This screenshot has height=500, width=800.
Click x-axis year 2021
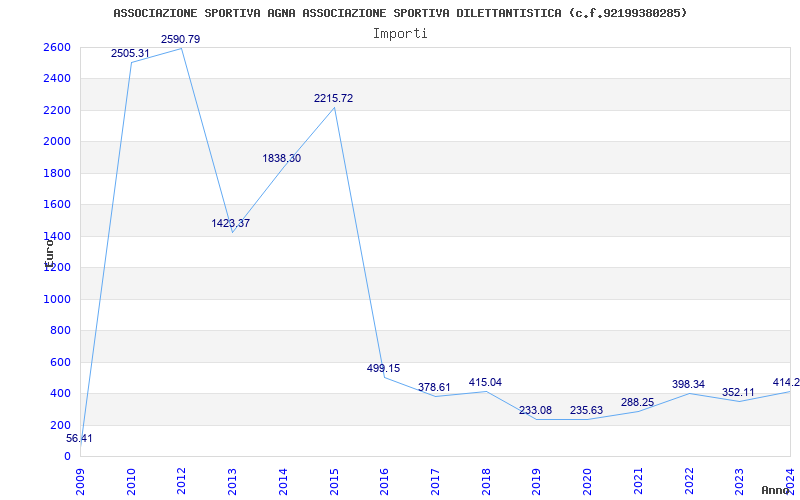[x=638, y=481]
